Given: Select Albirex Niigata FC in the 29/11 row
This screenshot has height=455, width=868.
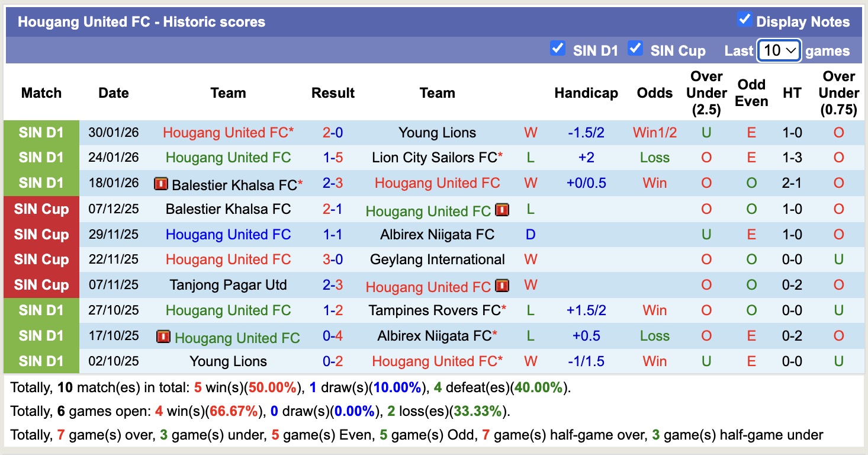Looking at the screenshot, I should pos(437,234).
